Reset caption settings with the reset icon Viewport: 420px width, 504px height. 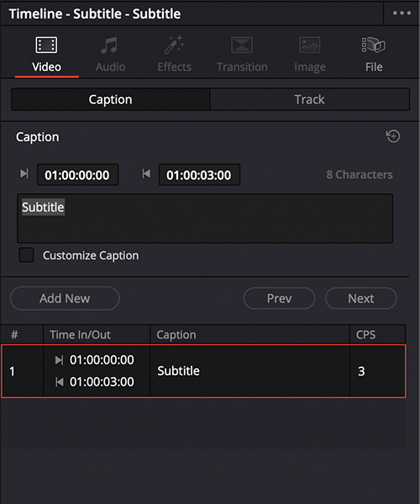click(393, 136)
